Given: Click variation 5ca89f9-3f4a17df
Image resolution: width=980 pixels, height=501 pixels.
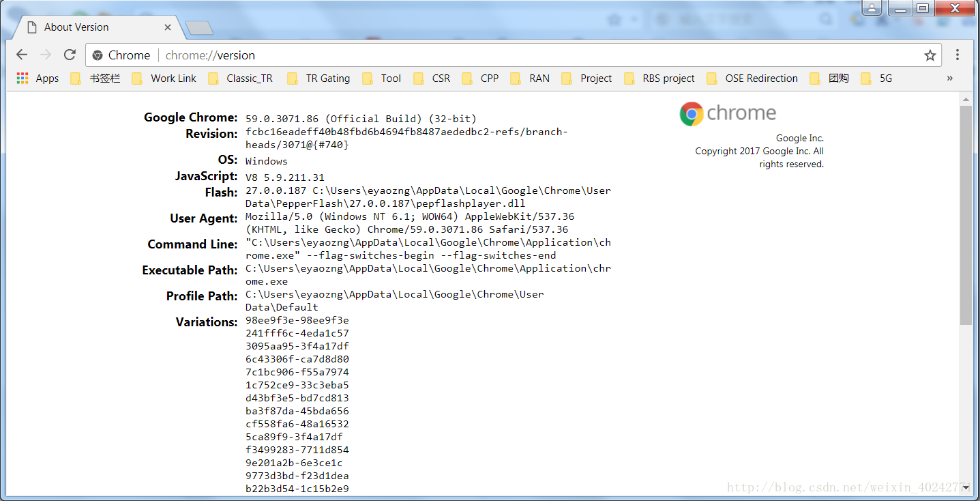Looking at the screenshot, I should click(295, 437).
